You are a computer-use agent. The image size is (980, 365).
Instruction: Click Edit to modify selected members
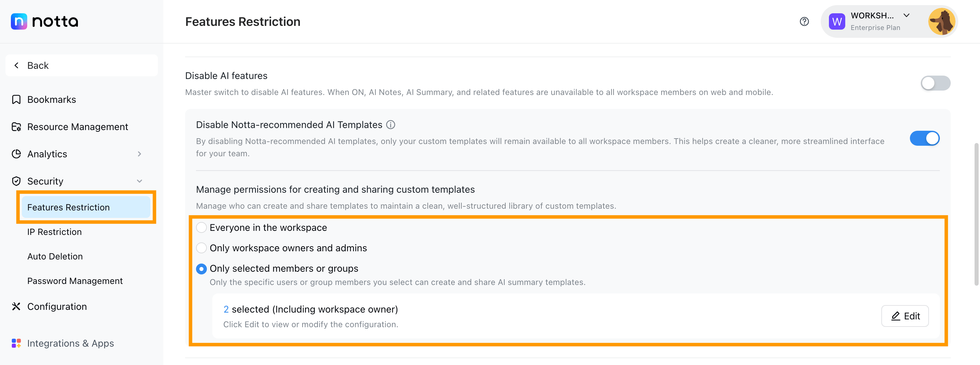click(x=905, y=316)
